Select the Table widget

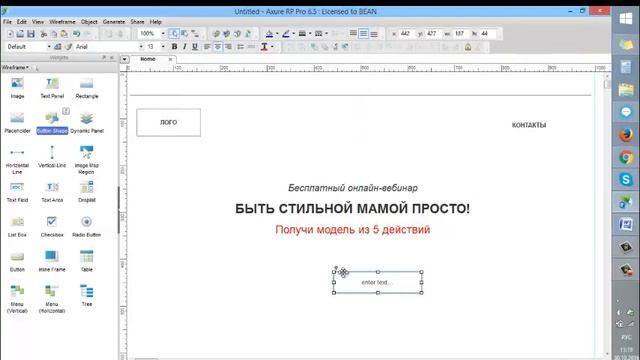(x=87, y=261)
